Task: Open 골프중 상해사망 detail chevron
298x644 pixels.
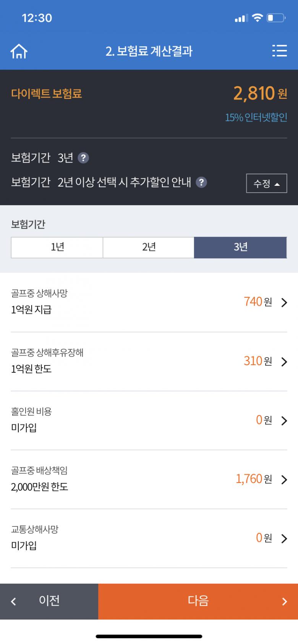Action: click(x=284, y=303)
